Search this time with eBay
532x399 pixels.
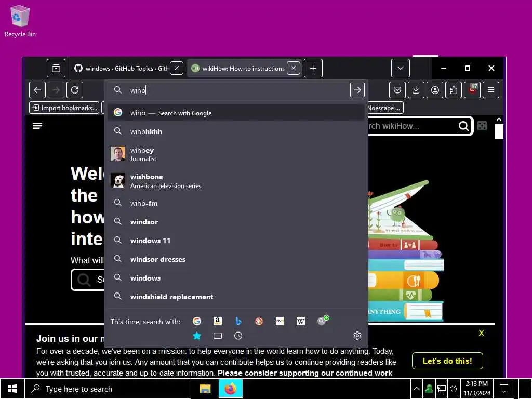[280, 321]
